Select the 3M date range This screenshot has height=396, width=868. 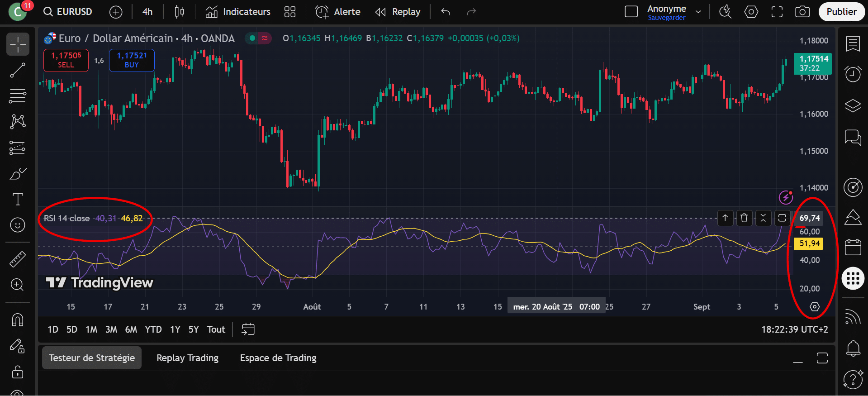click(x=111, y=329)
